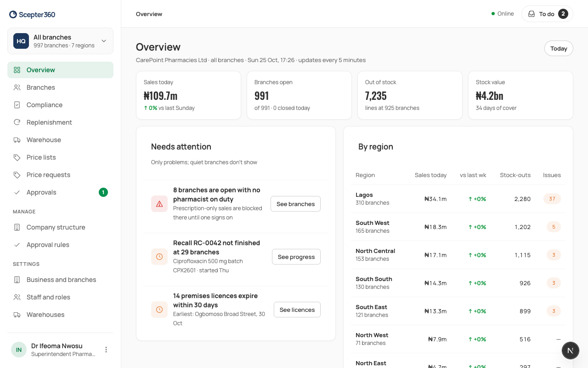Click the Branches people icon
The width and height of the screenshot is (588, 368).
[17, 87]
